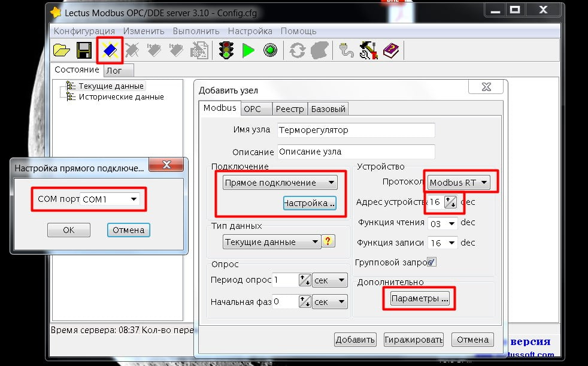Click the round green indicator toolbar icon
The height and width of the screenshot is (366, 588).
pyautogui.click(x=271, y=50)
